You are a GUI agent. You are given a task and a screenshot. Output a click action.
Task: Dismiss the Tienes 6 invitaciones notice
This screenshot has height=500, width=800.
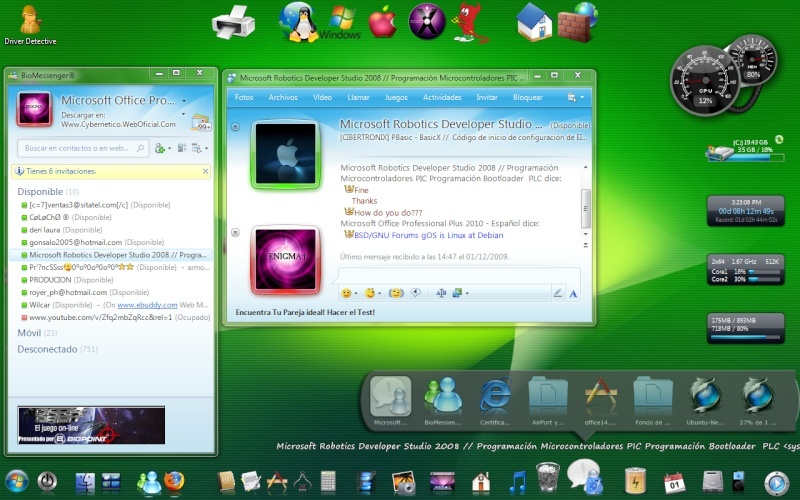[x=205, y=171]
